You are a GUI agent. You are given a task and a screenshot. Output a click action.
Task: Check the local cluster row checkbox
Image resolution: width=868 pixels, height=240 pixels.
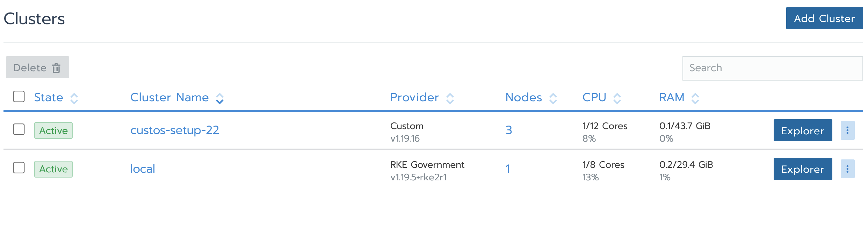(x=19, y=167)
